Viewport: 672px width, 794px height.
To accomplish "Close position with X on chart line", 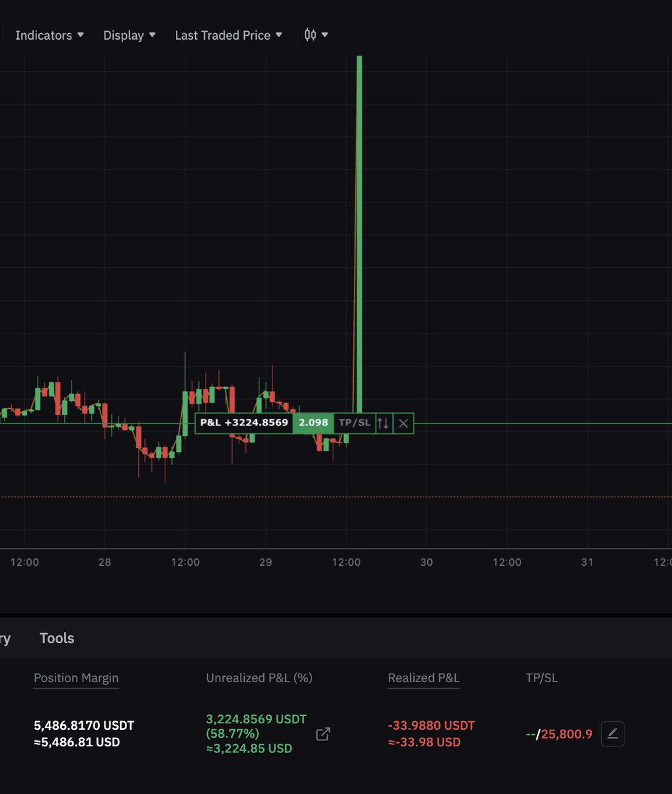I will tap(403, 423).
